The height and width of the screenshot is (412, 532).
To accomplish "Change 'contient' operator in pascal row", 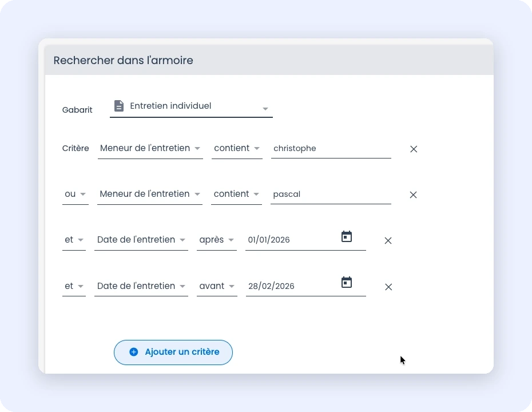I will 236,195.
